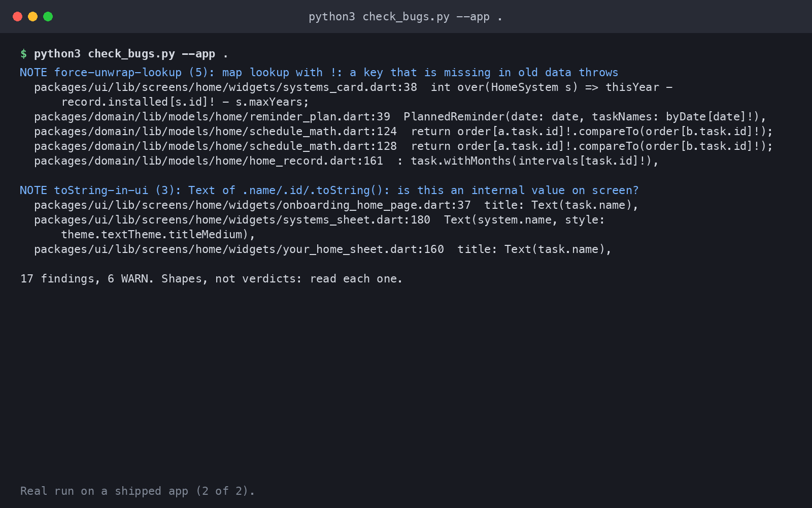Click the '17 findings, 6 WARN.' summary line
812x508 pixels.
pyautogui.click(x=211, y=279)
